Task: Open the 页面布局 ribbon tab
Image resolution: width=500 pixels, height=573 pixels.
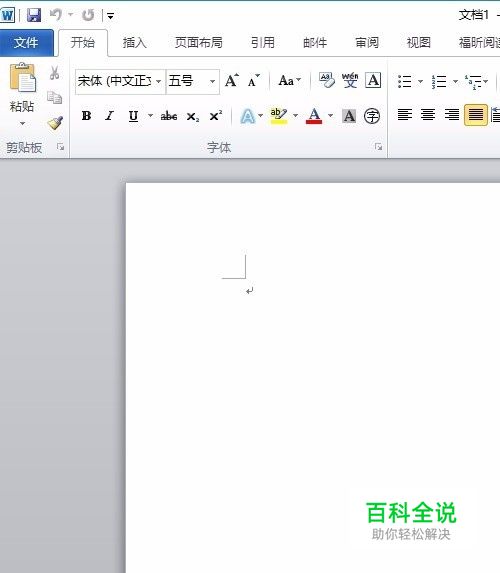Action: tap(198, 43)
